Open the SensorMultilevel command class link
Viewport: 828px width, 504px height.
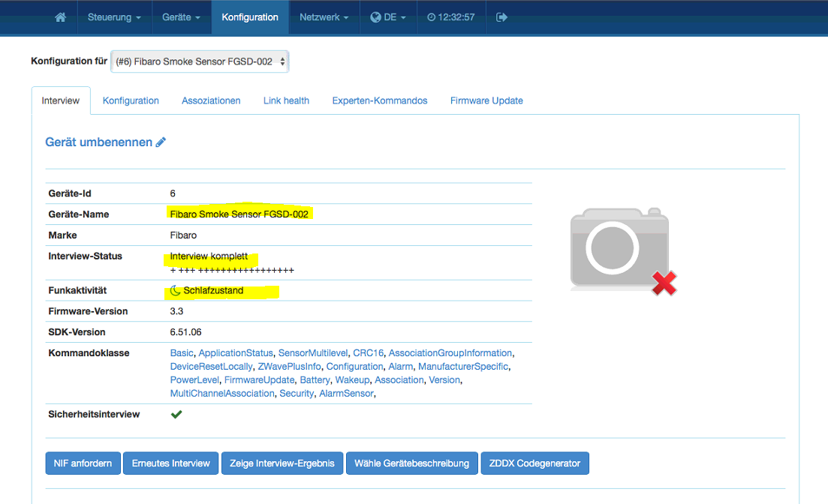point(313,353)
